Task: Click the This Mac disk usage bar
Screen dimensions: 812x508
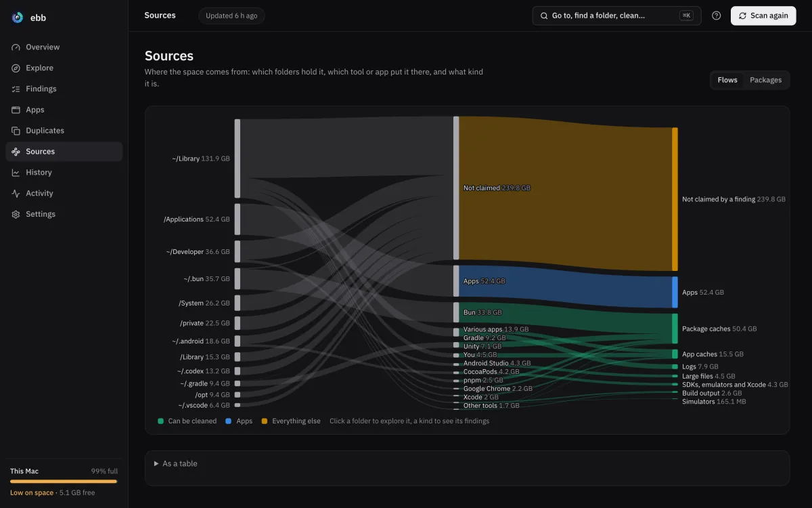Action: (64, 482)
